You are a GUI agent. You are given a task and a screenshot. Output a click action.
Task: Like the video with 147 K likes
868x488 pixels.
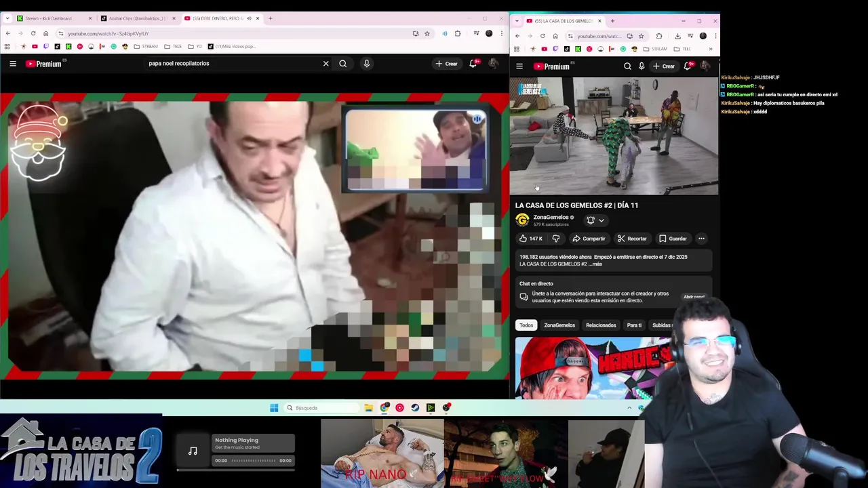pos(530,239)
